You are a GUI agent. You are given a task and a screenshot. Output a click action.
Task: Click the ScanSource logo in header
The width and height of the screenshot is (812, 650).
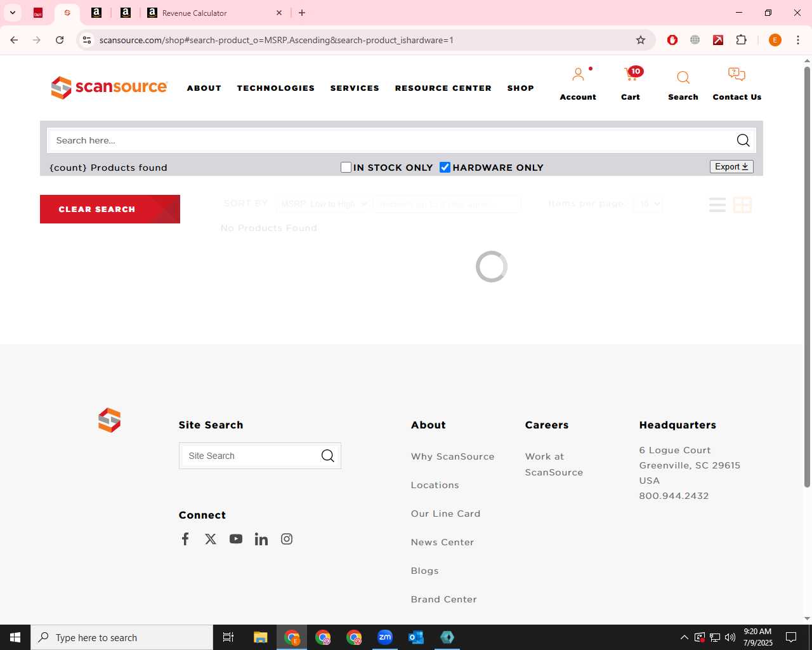[109, 88]
